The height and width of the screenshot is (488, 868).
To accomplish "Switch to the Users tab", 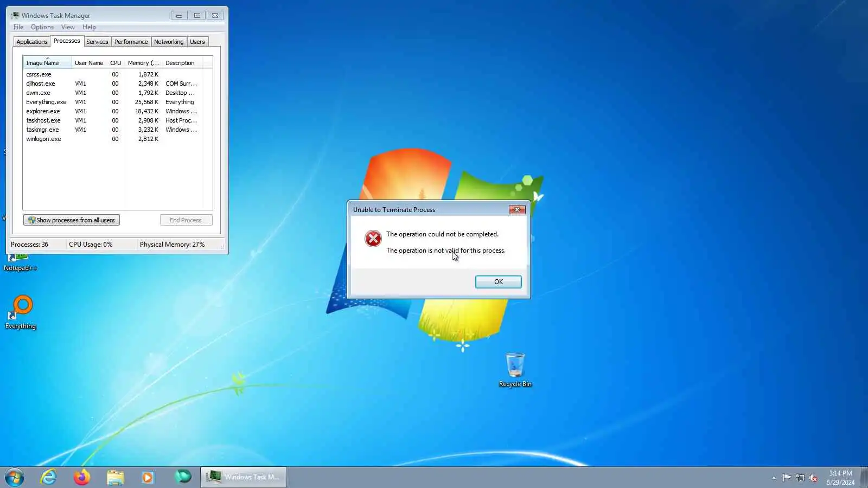I will [x=197, y=42].
